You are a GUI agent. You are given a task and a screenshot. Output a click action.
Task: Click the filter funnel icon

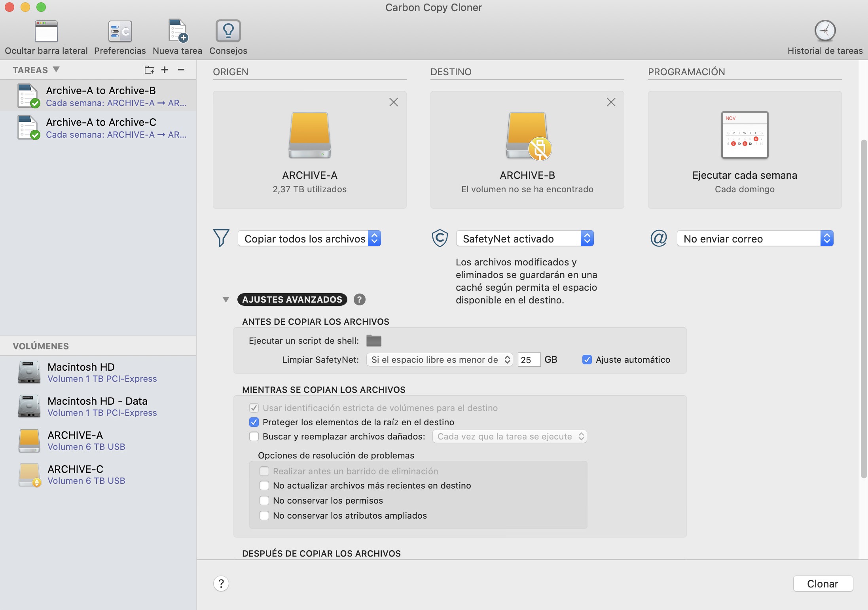[221, 238]
